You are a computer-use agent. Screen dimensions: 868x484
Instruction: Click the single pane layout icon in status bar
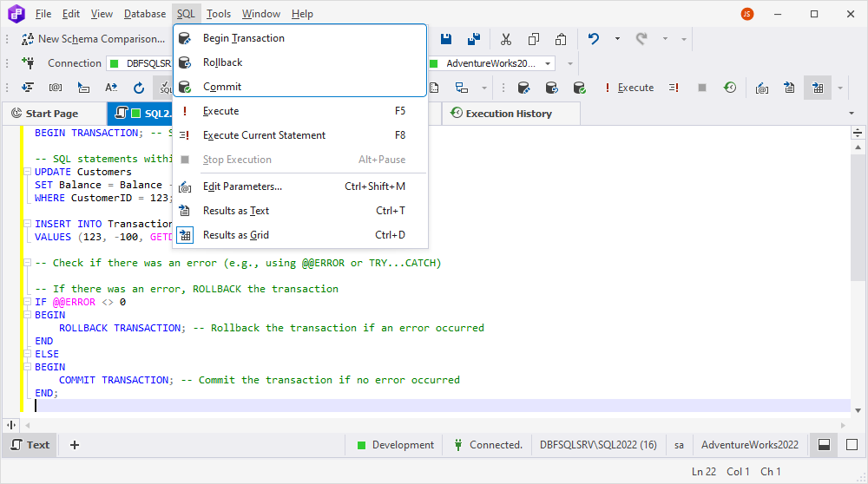point(852,445)
